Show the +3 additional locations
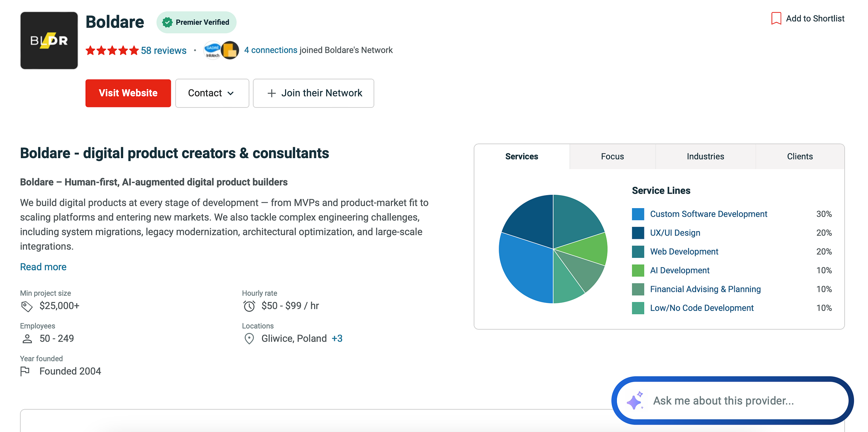The width and height of the screenshot is (868, 432). 337,339
